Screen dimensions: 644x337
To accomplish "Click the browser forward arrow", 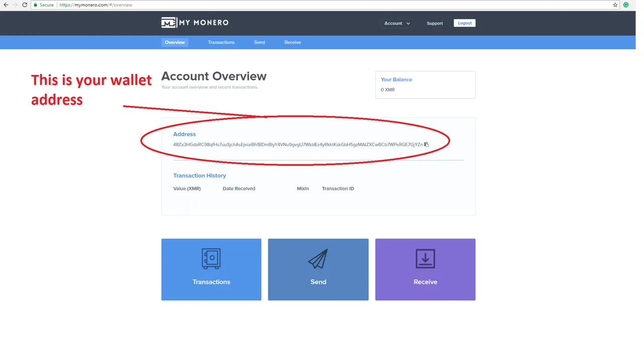I will pyautogui.click(x=16, y=5).
